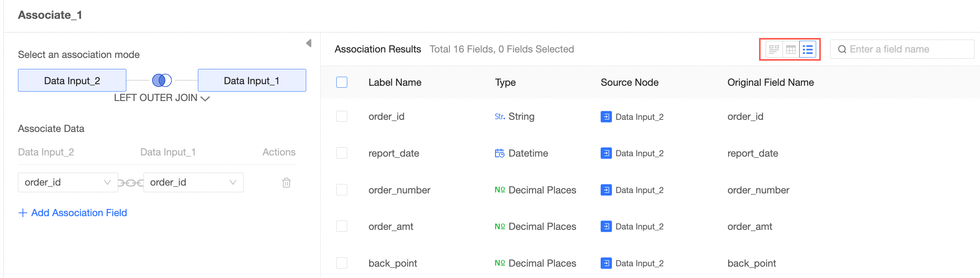The image size is (980, 278).
Task: Collapse the left panel with the arrow icon
Action: coord(309,43)
